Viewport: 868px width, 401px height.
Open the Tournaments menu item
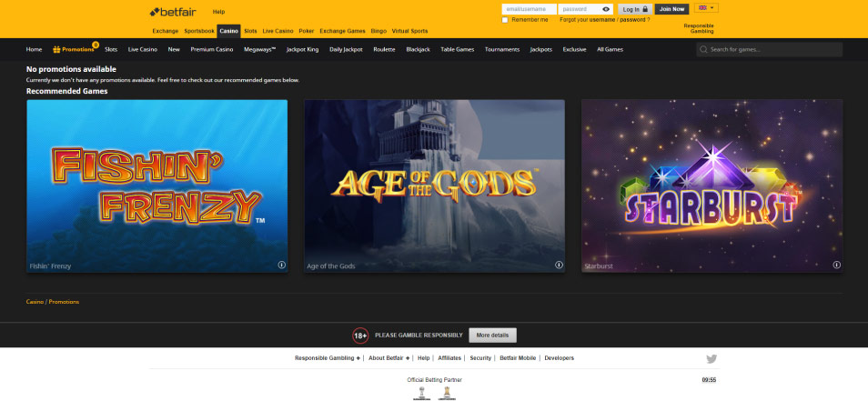point(502,49)
